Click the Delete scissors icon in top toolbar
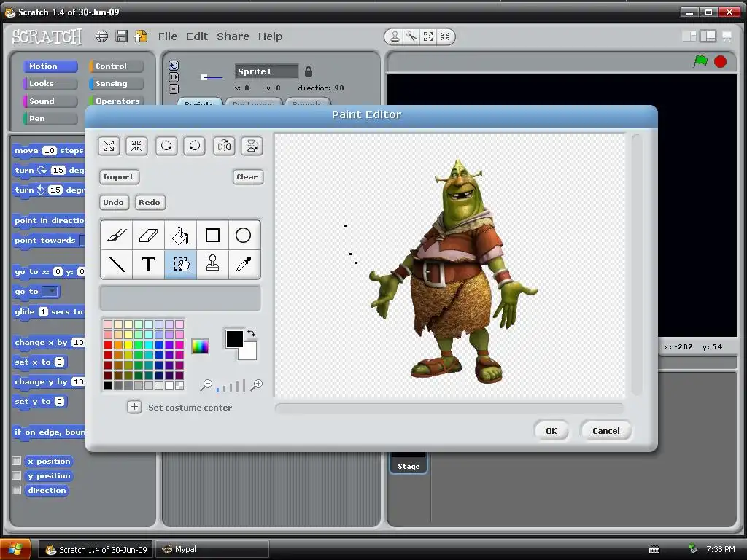747x560 pixels. tap(411, 36)
